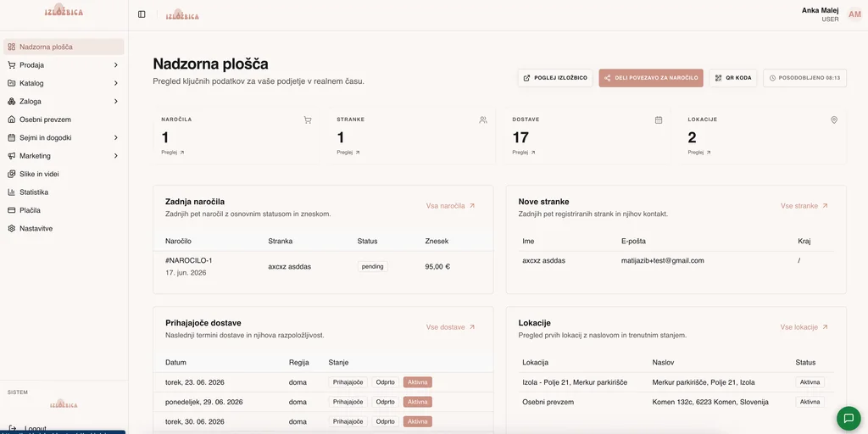
Task: Click the shopping cart icon in Naročila card
Action: 308,120
